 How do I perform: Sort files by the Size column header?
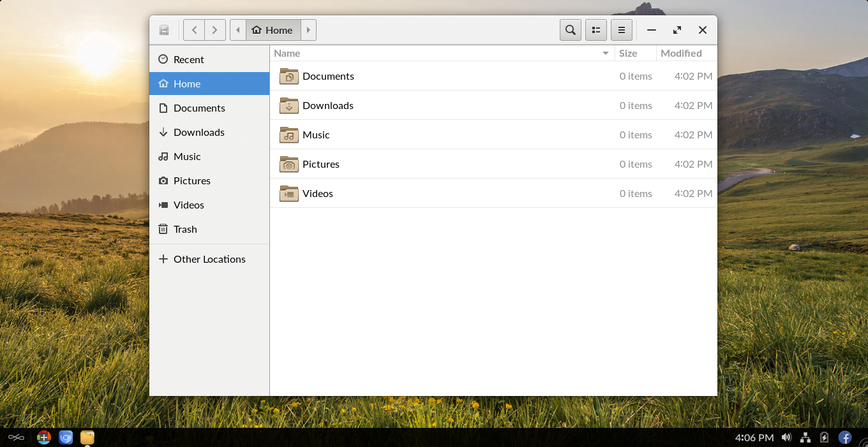pyautogui.click(x=636, y=53)
